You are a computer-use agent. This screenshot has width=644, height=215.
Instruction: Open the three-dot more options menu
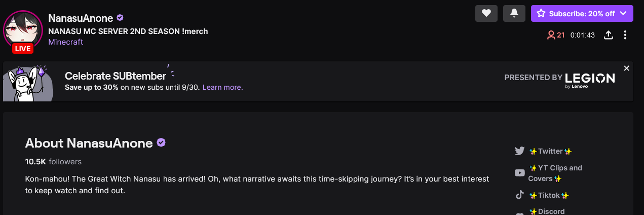[x=625, y=35]
